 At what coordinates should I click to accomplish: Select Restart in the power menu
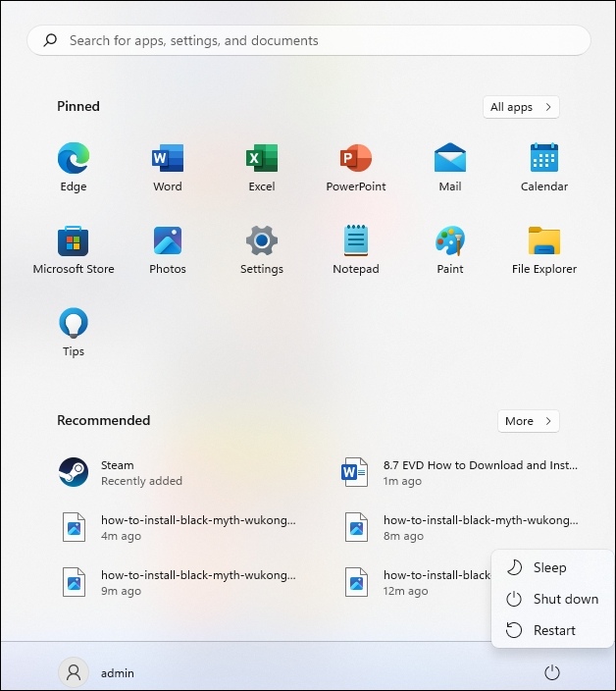(553, 630)
